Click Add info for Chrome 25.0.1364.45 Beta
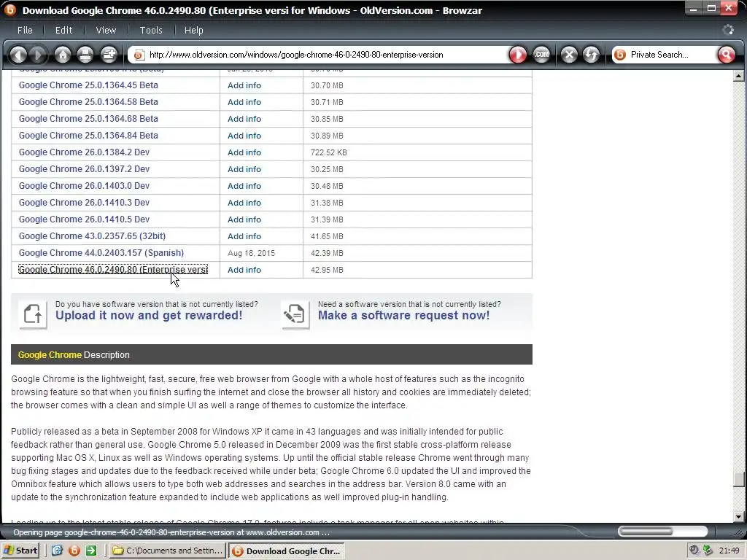Image resolution: width=747 pixels, height=560 pixels. click(x=244, y=85)
